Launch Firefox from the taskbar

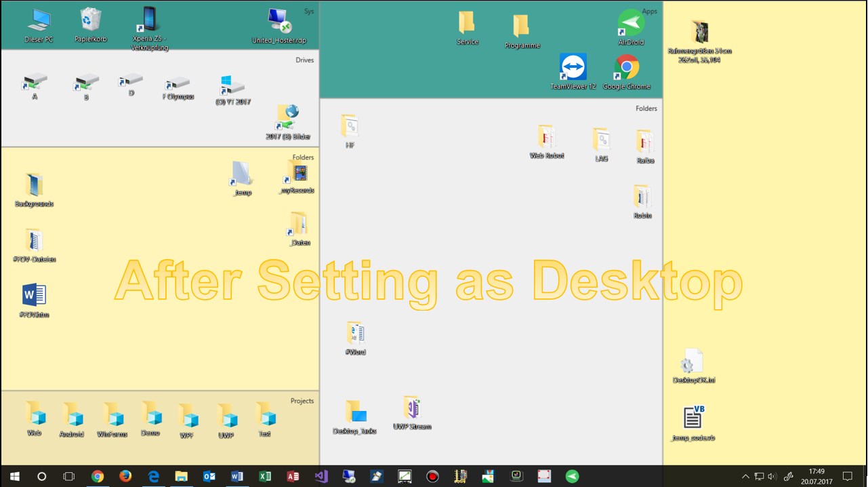[125, 476]
